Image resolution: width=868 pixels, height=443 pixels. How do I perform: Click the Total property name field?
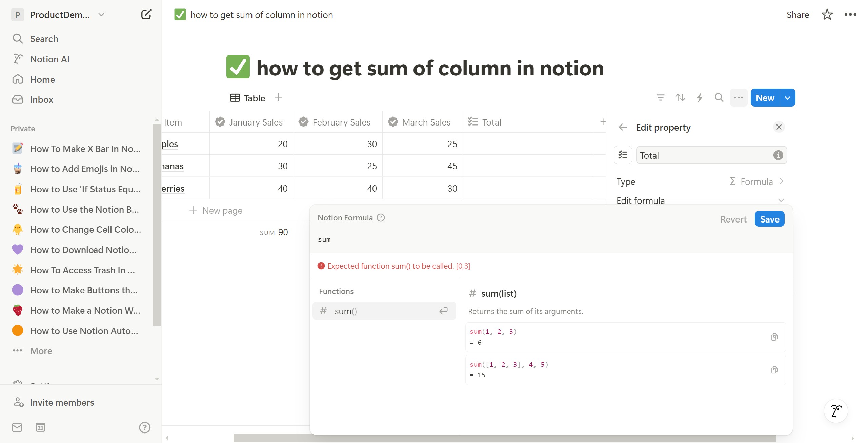click(x=711, y=155)
